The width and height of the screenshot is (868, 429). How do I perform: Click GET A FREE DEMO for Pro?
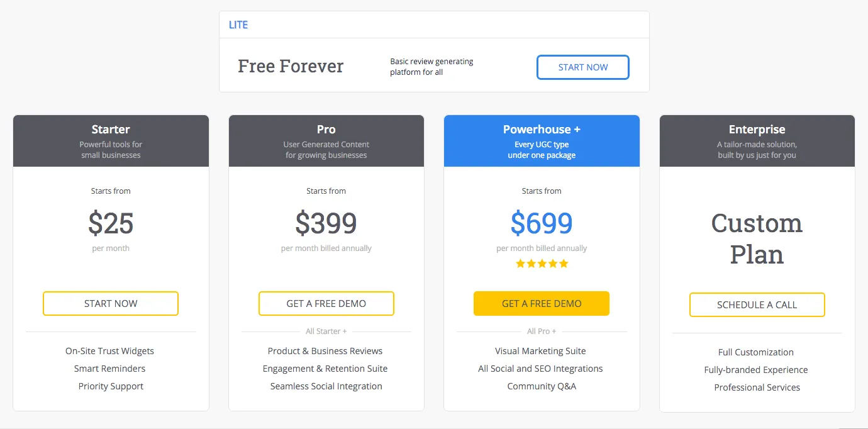326,303
